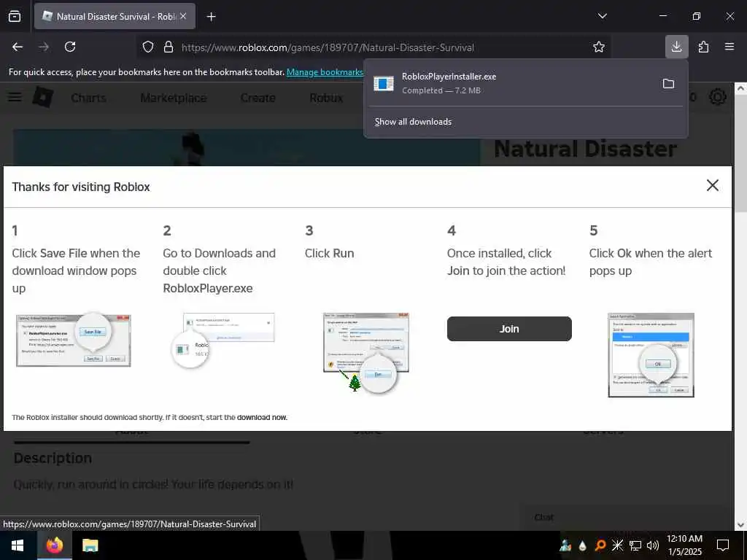Reload the current page

70,47
